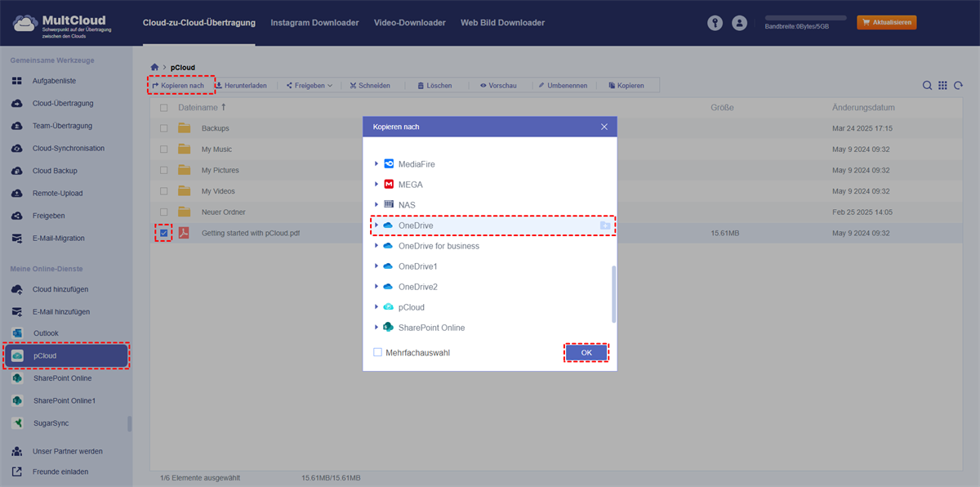Screen dimensions: 980x487
Task: Expand the NAS tree node
Action: tap(376, 205)
